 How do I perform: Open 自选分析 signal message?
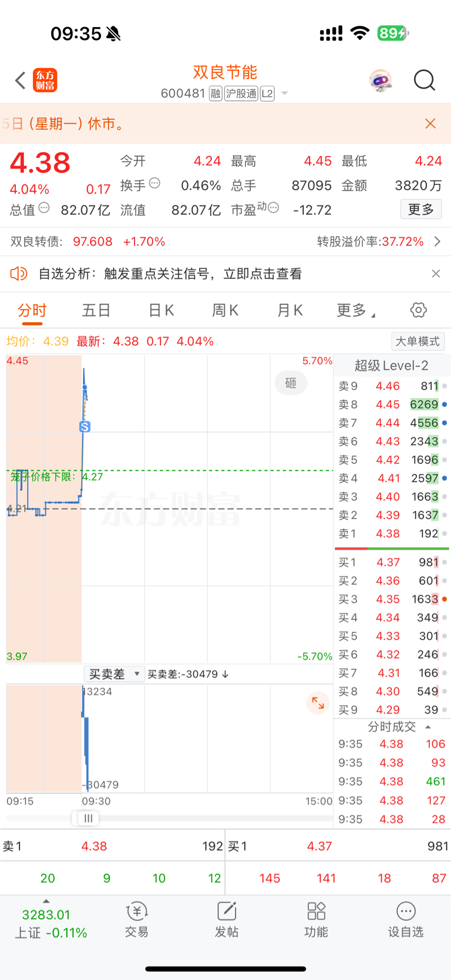point(170,274)
